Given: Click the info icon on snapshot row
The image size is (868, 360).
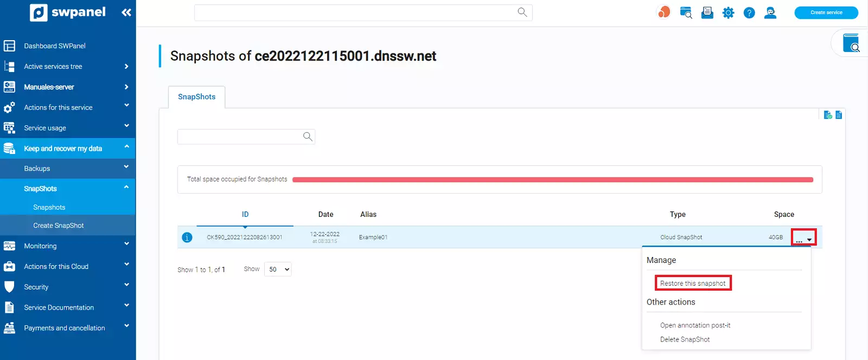Looking at the screenshot, I should pos(187,237).
